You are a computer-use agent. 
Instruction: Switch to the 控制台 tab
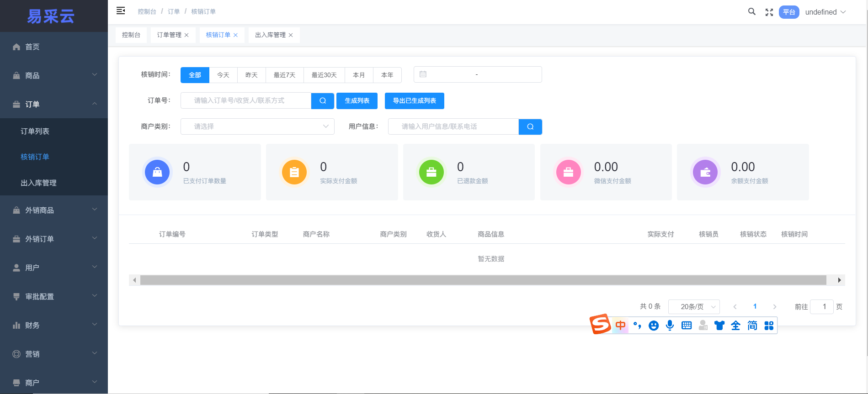coord(131,35)
